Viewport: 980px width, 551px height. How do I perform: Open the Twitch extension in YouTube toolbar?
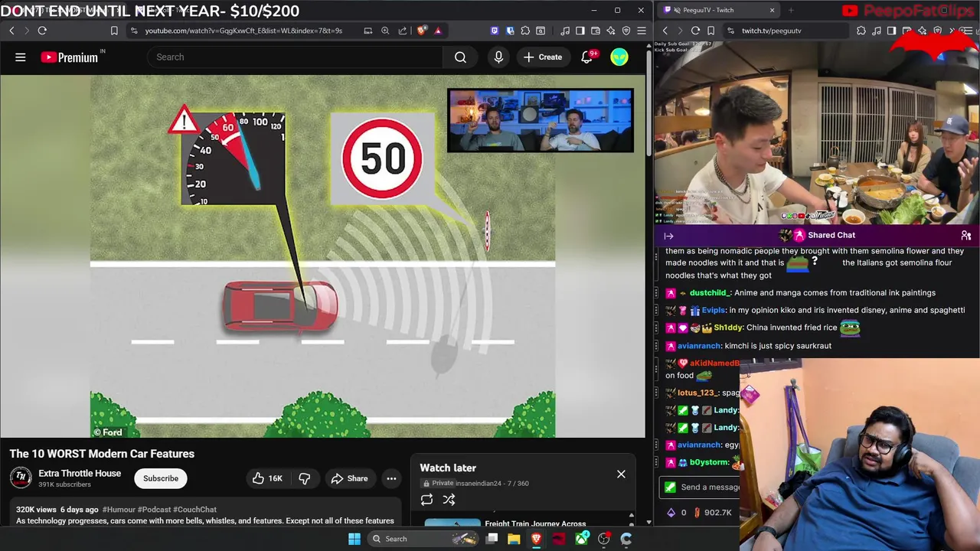[x=495, y=31]
